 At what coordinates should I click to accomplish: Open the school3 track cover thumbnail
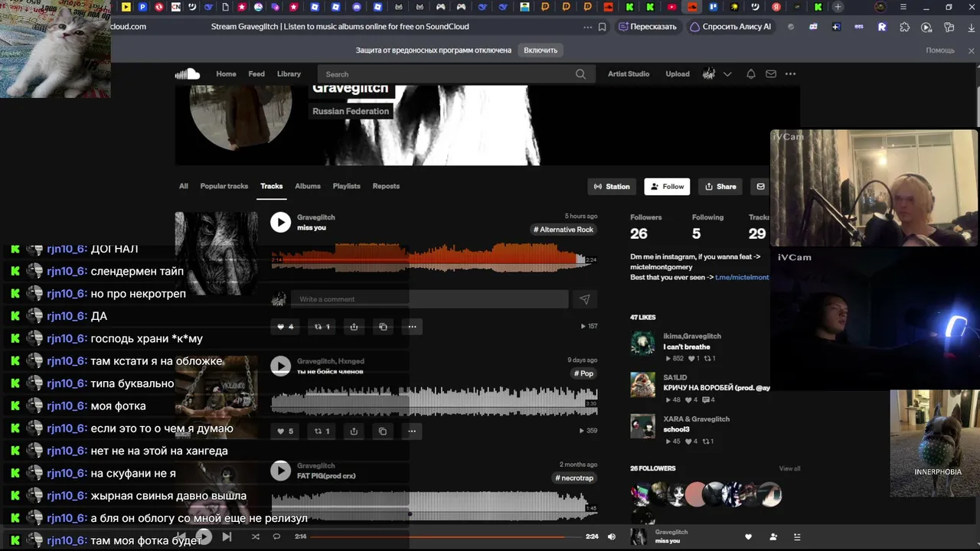(643, 426)
